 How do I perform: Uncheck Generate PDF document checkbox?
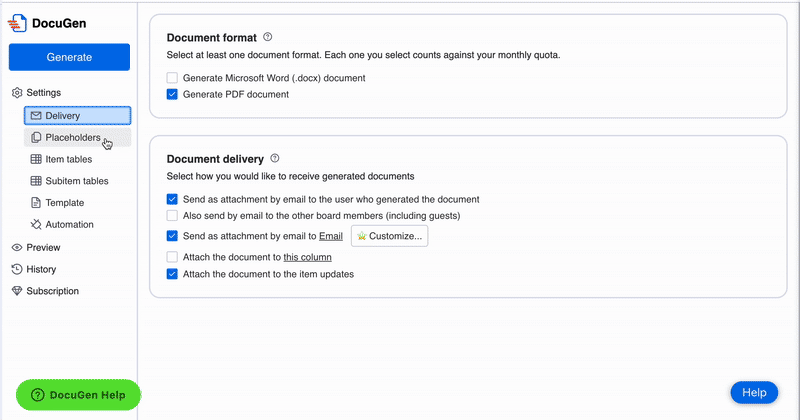tap(173, 94)
